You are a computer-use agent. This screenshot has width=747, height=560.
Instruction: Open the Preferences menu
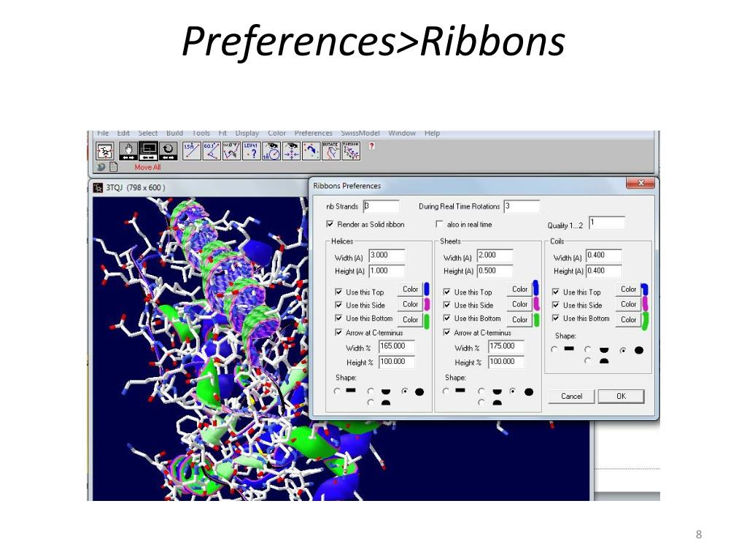point(313,133)
